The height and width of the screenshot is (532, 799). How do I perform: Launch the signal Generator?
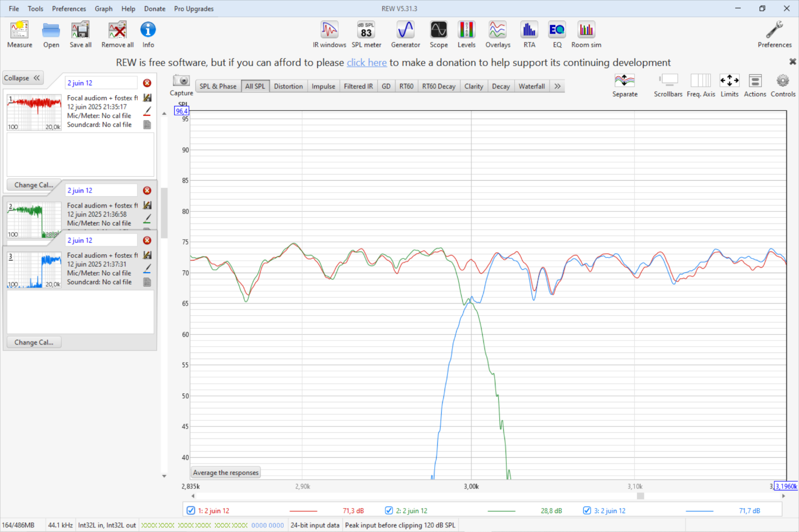click(x=405, y=30)
